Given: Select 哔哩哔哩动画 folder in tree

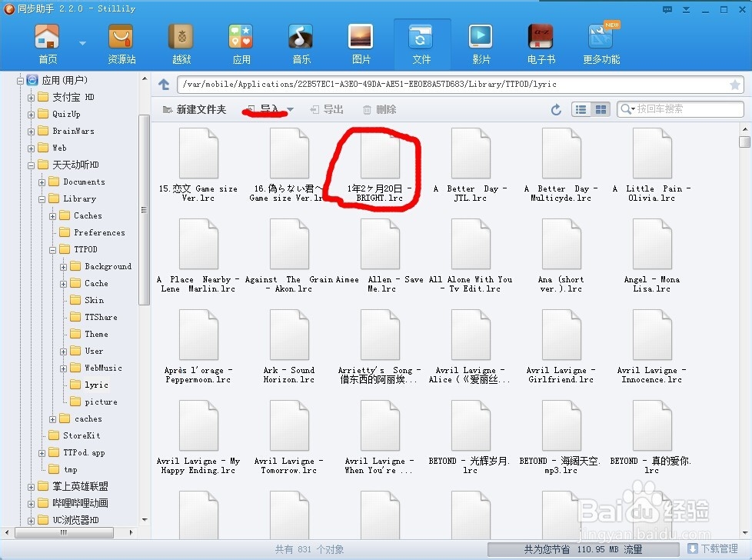Looking at the screenshot, I should 73,503.
